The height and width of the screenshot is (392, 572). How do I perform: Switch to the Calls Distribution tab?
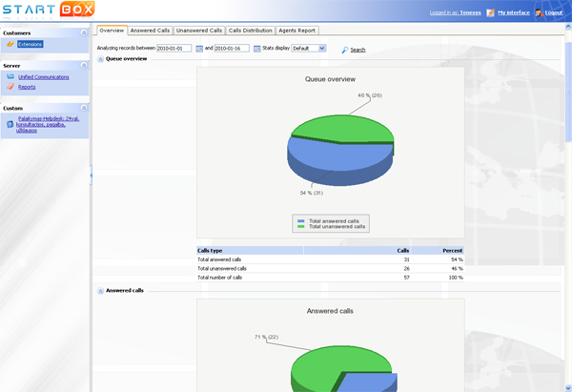(250, 31)
